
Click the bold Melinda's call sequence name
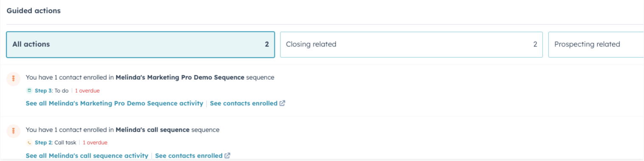point(153,129)
